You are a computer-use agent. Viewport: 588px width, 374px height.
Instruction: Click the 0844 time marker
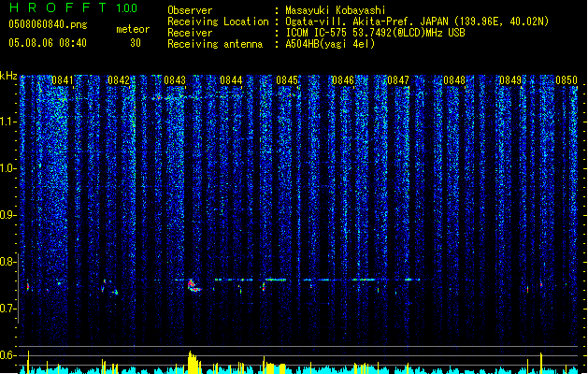click(231, 80)
